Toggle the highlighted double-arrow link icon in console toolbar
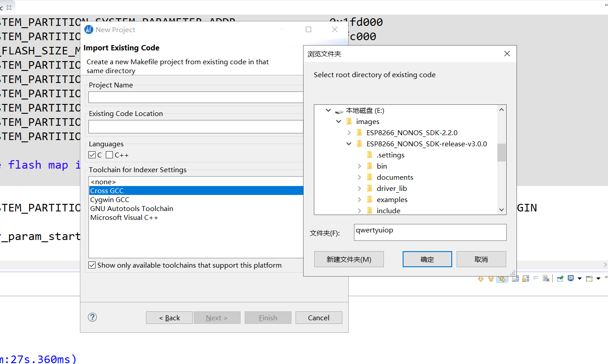This screenshot has width=608, height=364. click(501, 279)
